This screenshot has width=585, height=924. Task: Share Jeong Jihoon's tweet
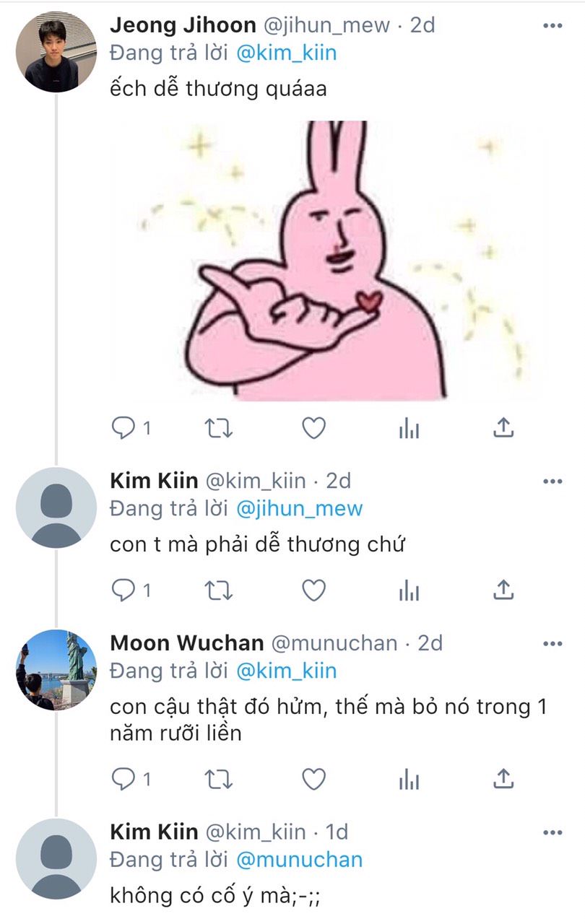503,428
